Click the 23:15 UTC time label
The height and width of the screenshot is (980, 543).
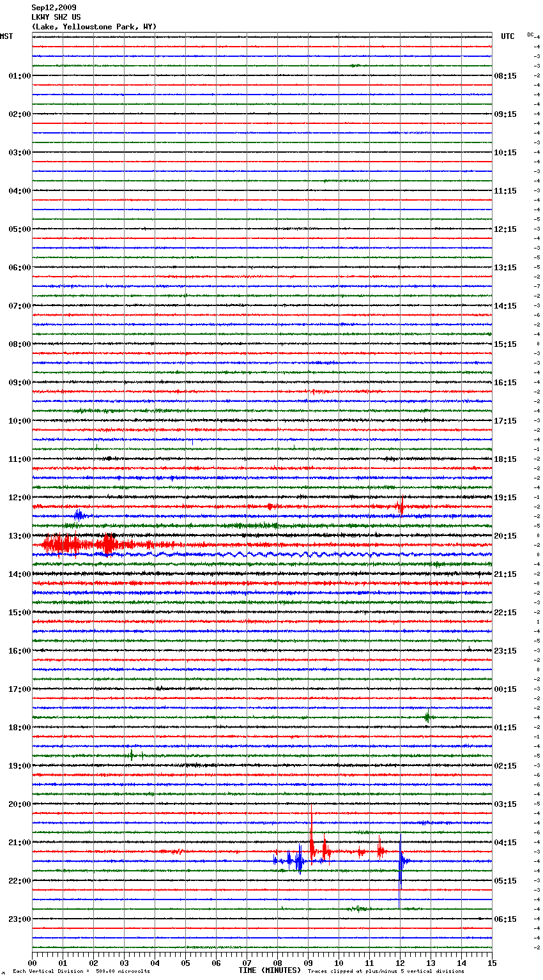[x=505, y=651]
